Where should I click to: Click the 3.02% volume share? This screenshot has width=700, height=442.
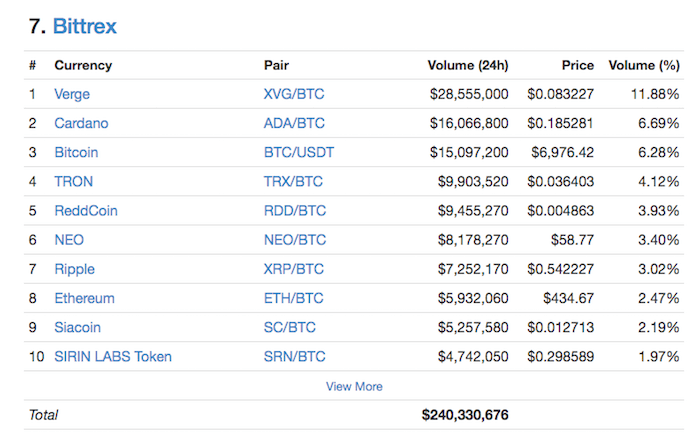[658, 269]
